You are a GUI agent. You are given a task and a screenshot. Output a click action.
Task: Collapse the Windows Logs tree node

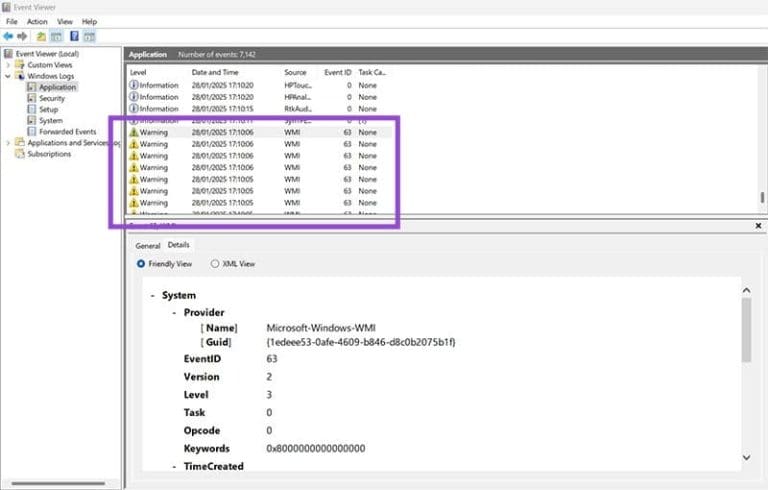[x=8, y=76]
